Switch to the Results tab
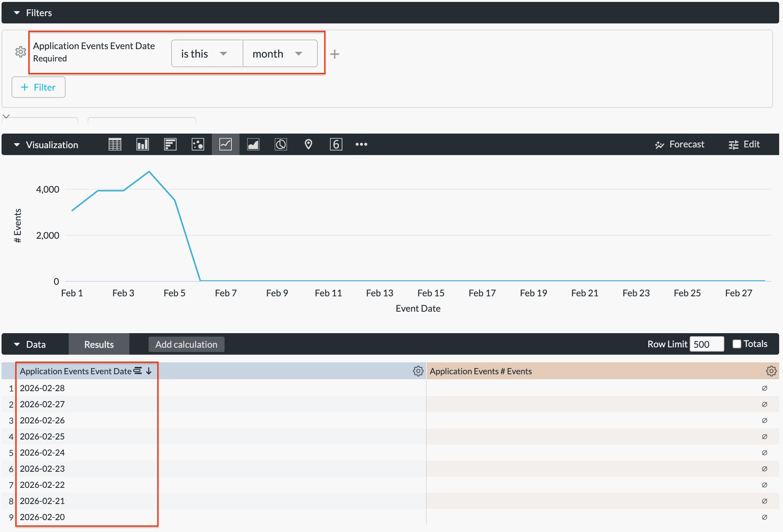Image resolution: width=783 pixels, height=532 pixels. tap(99, 344)
